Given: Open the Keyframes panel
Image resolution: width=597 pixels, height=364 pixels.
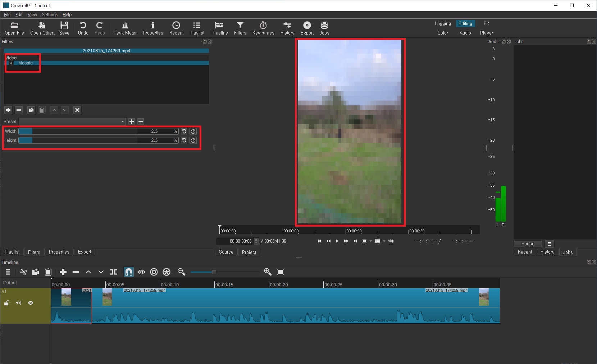Looking at the screenshot, I should pyautogui.click(x=263, y=28).
